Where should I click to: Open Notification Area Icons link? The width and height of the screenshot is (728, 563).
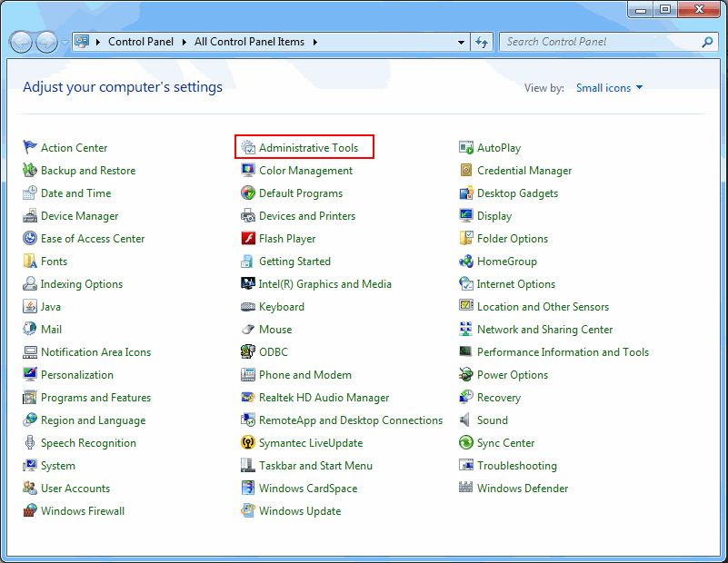click(x=95, y=352)
